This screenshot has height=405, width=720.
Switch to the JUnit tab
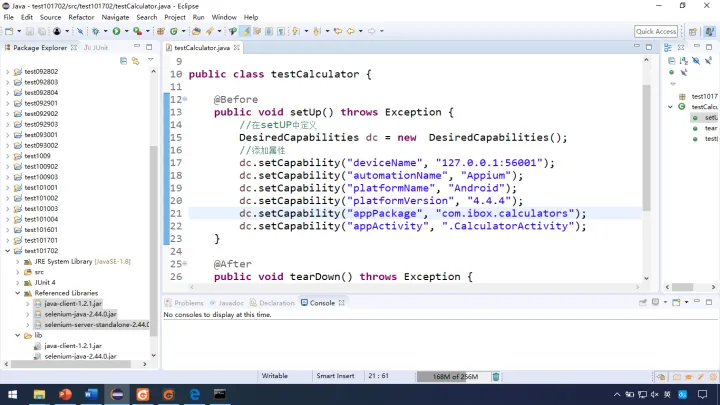click(x=96, y=47)
